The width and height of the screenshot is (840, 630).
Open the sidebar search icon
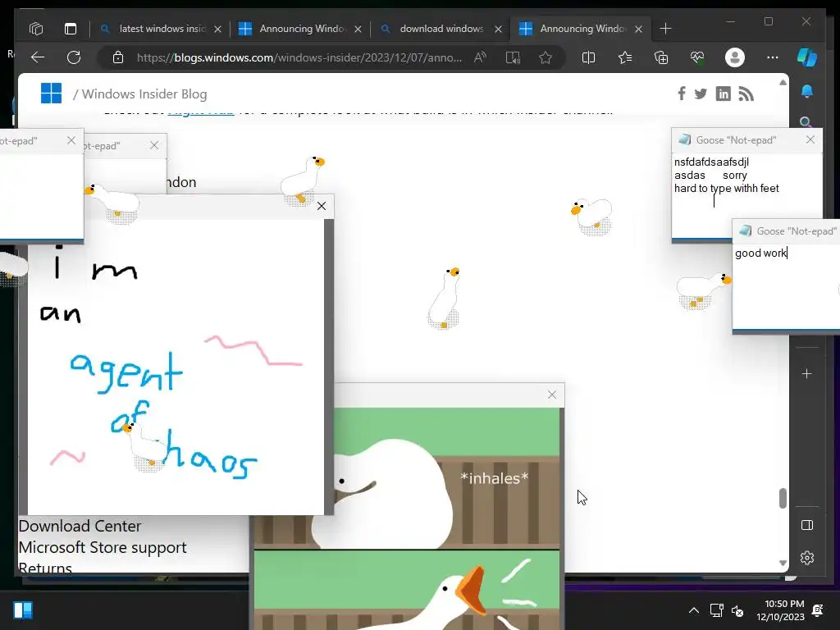point(806,122)
